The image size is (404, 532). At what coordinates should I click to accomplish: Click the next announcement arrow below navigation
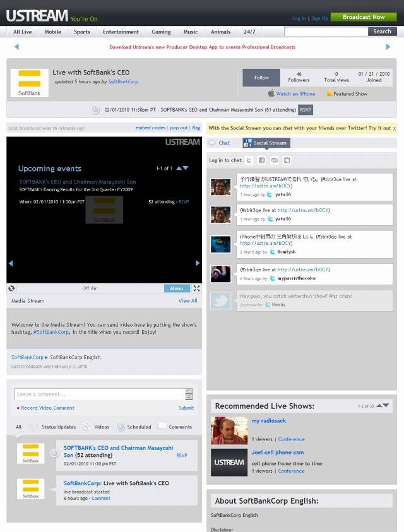pyautogui.click(x=388, y=47)
